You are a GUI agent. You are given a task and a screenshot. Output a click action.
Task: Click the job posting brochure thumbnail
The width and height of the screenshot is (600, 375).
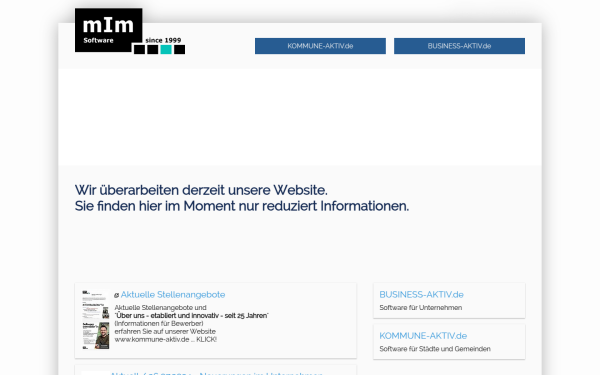96,320
